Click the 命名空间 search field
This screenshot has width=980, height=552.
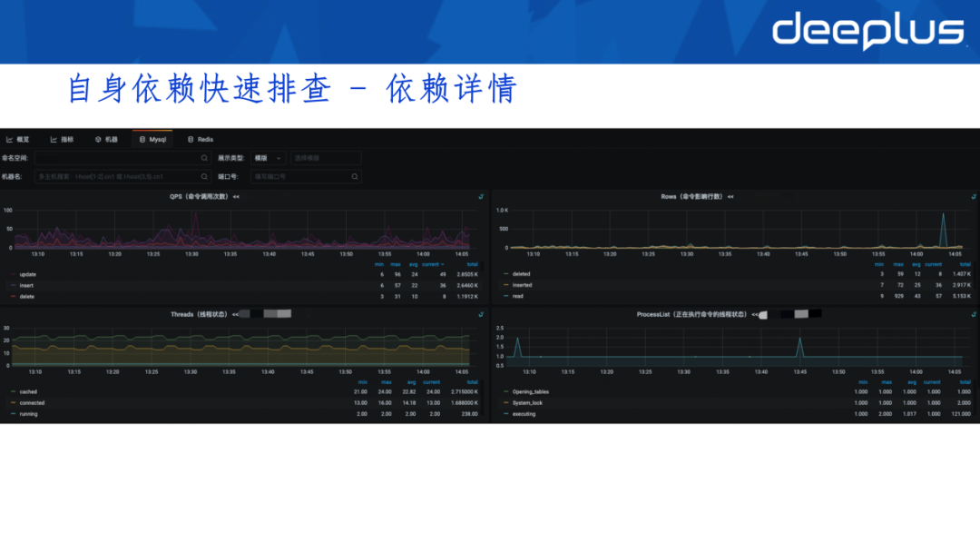pyautogui.click(x=122, y=158)
